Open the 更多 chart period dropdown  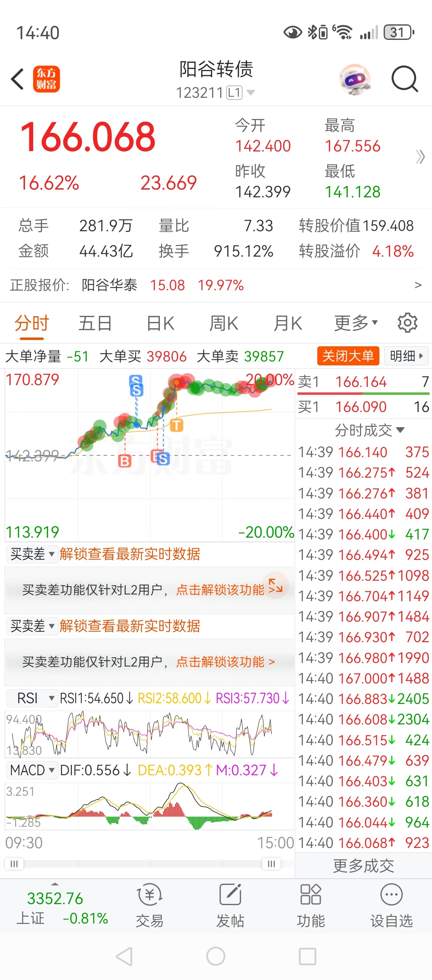(x=356, y=323)
